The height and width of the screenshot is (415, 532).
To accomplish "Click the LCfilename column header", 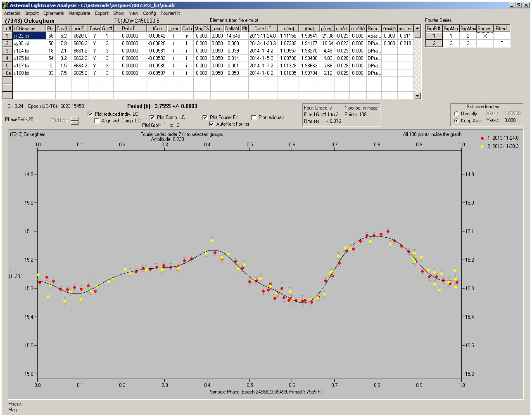I will click(29, 29).
